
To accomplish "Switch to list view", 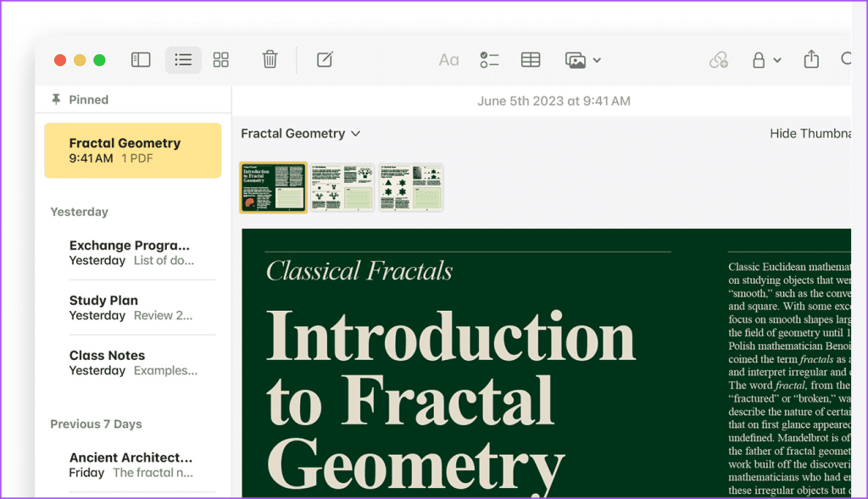I will tap(183, 60).
